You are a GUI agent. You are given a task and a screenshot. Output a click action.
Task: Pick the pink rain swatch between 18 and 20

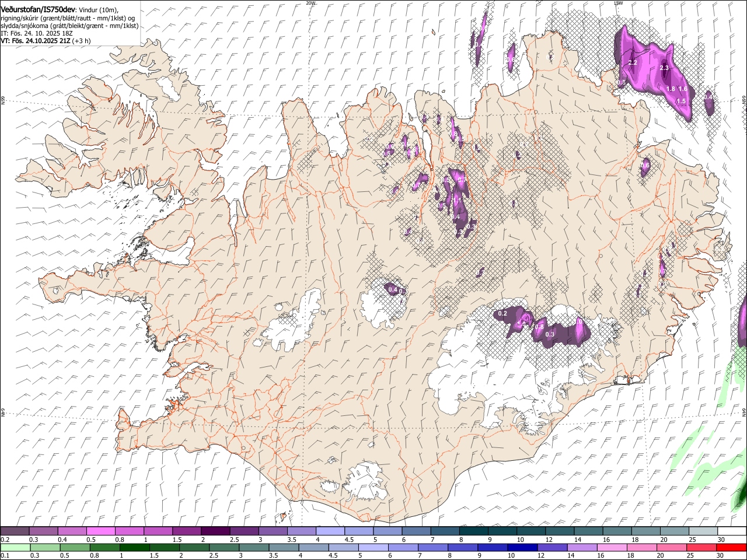pyautogui.click(x=642, y=547)
